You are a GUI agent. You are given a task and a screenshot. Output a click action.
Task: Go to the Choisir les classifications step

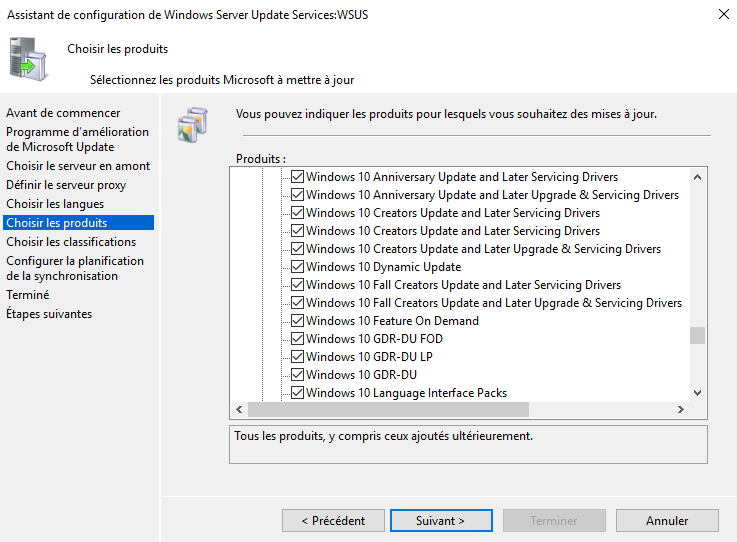(71, 242)
